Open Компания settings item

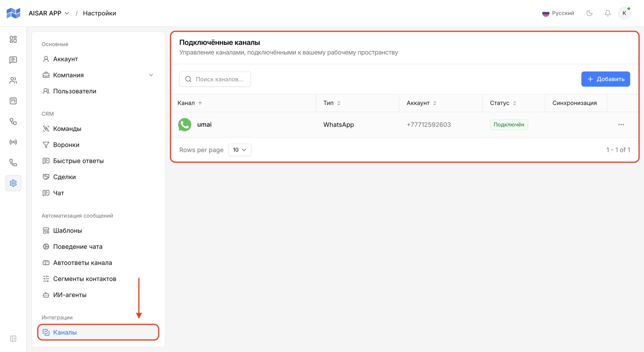coord(98,75)
